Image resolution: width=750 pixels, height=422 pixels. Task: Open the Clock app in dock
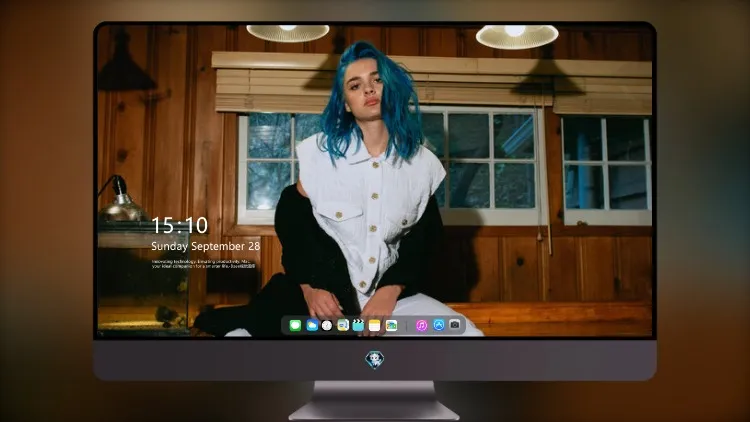click(x=327, y=325)
